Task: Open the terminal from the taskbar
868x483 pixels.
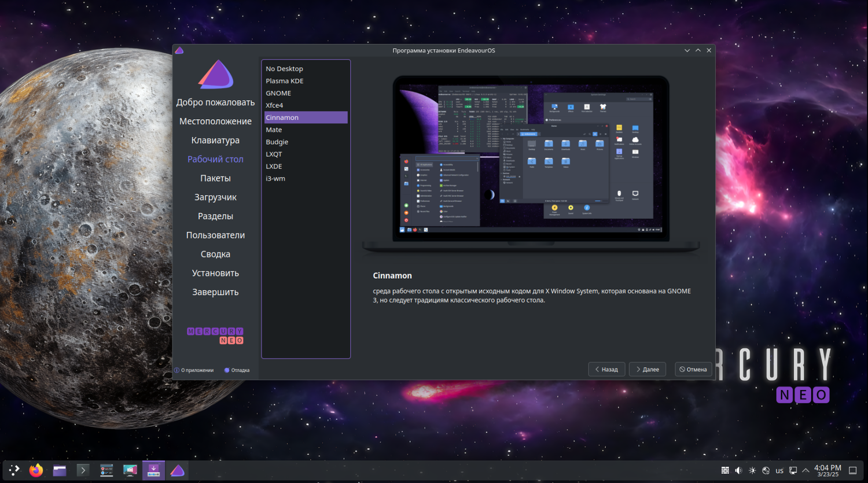Action: point(83,470)
